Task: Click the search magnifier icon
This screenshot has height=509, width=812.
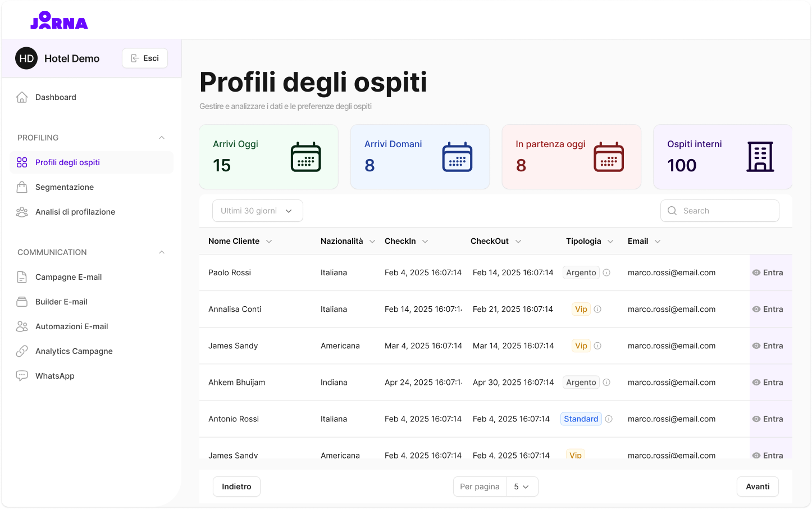Action: coord(672,210)
